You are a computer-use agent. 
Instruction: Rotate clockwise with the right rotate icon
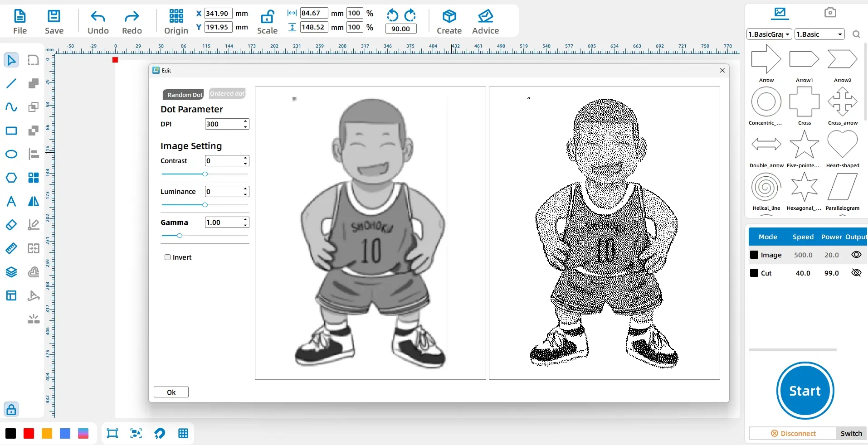point(410,15)
